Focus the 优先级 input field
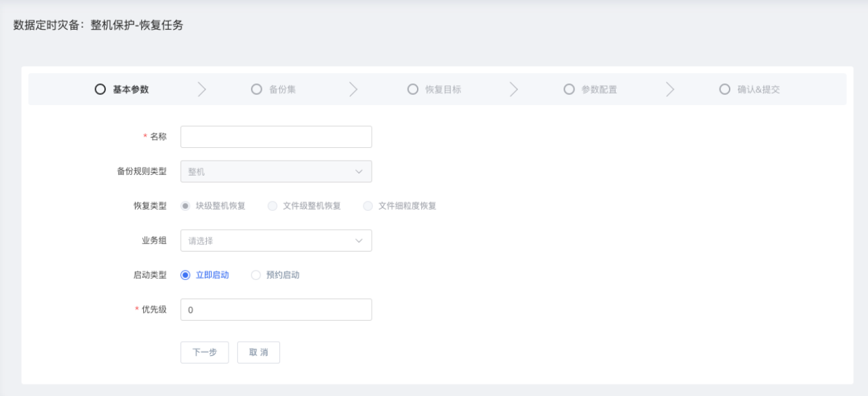Viewport: 868px width, 396px height. [x=276, y=310]
